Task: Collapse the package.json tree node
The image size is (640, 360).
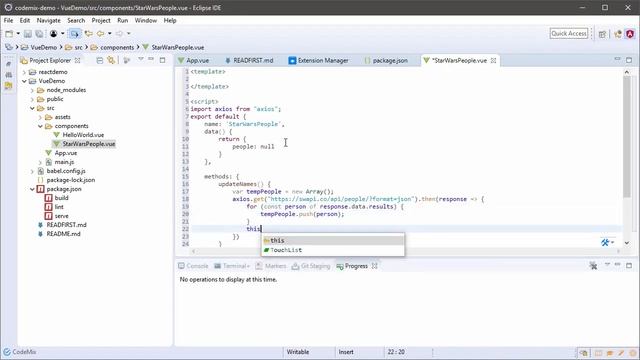Action: (32, 189)
